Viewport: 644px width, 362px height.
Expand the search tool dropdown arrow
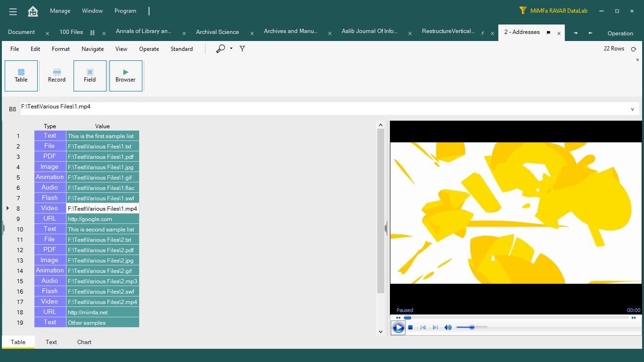coord(231,49)
